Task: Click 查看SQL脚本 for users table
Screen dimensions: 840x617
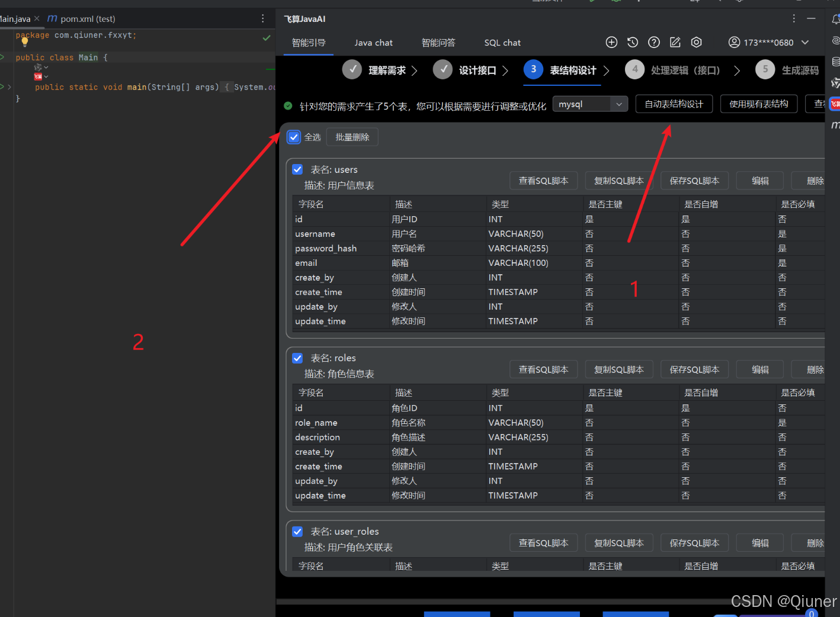Action: click(x=544, y=181)
